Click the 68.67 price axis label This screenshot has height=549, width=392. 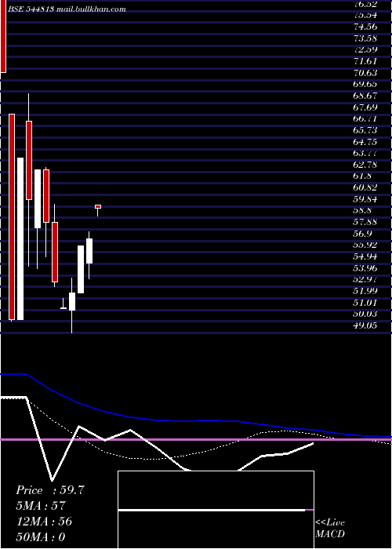point(365,96)
